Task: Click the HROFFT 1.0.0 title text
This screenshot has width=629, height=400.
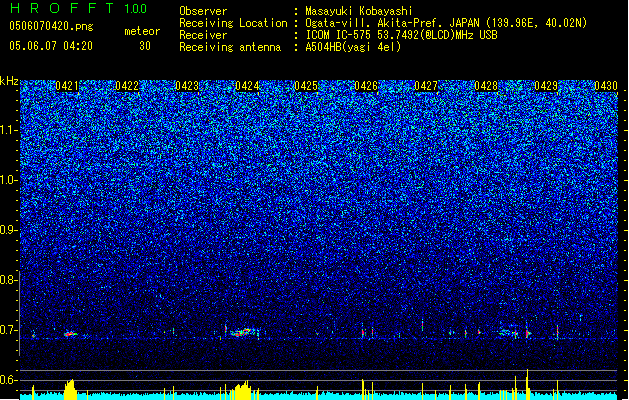Action: pos(78,8)
